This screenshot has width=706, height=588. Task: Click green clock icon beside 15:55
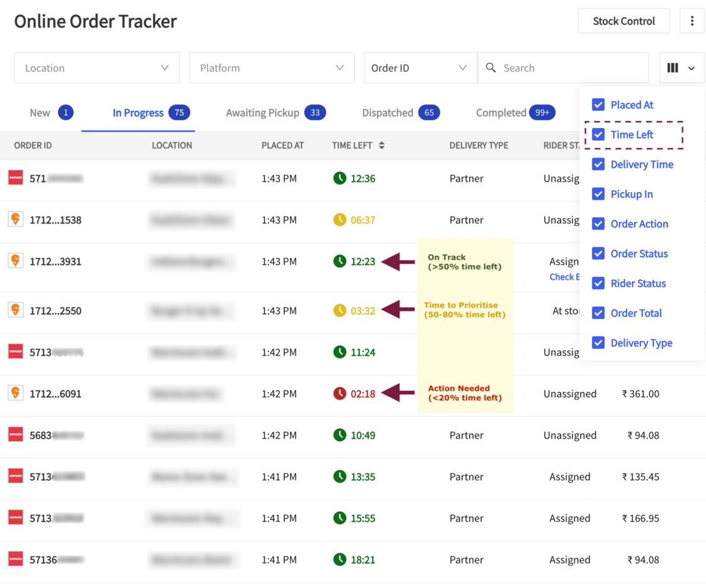coord(340,518)
